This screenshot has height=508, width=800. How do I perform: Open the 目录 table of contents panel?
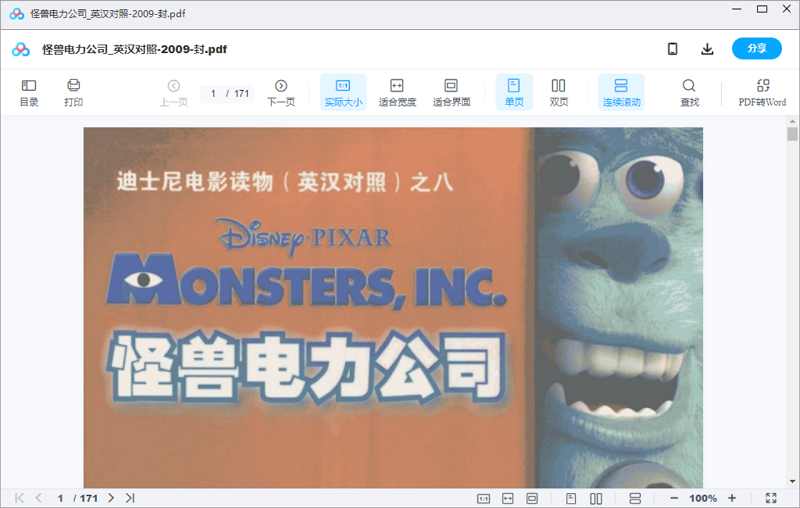[29, 92]
